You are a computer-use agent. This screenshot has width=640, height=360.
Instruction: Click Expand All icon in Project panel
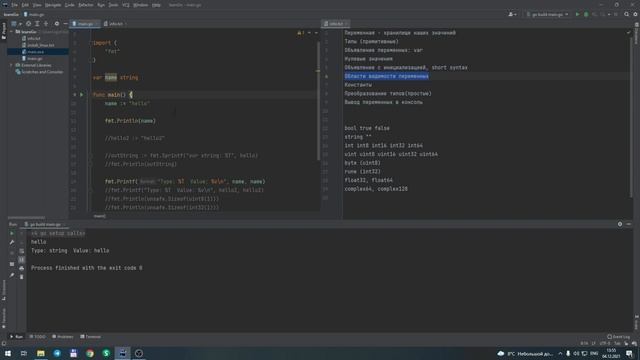click(x=37, y=24)
